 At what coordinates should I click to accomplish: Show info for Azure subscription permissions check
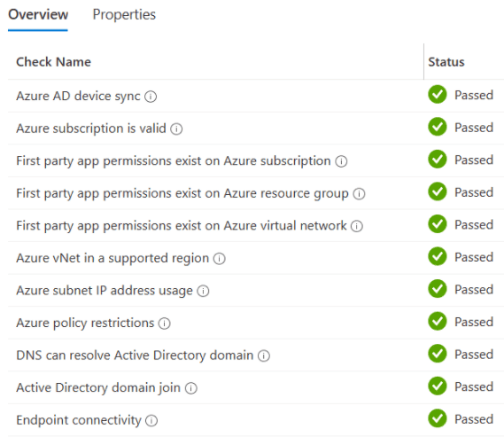(341, 161)
